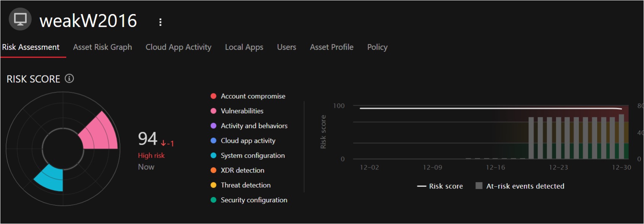Hide the Risk score line series
The width and height of the screenshot is (644, 224).
tap(440, 186)
